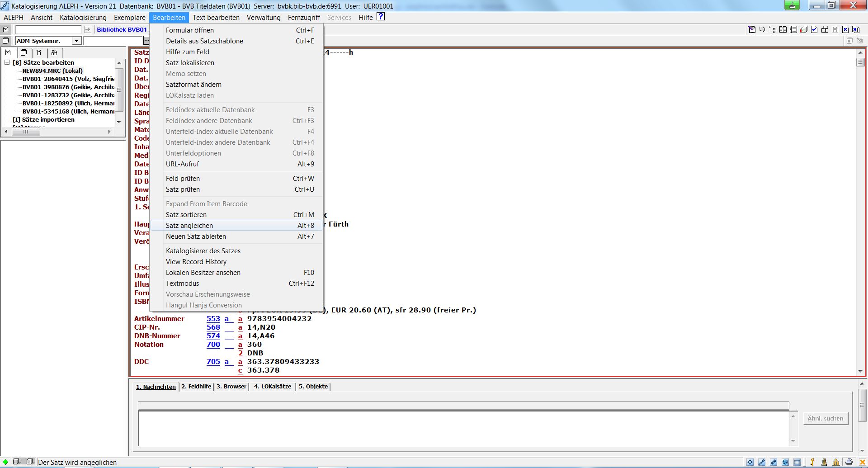868x468 pixels.
Task: Click the key icon in status bar
Action: point(812,462)
